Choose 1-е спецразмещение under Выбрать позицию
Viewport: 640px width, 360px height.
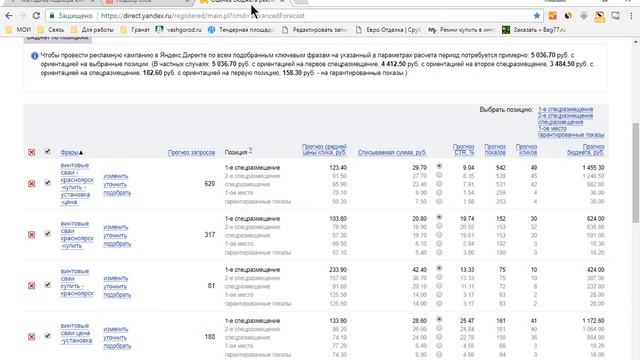pos(565,109)
